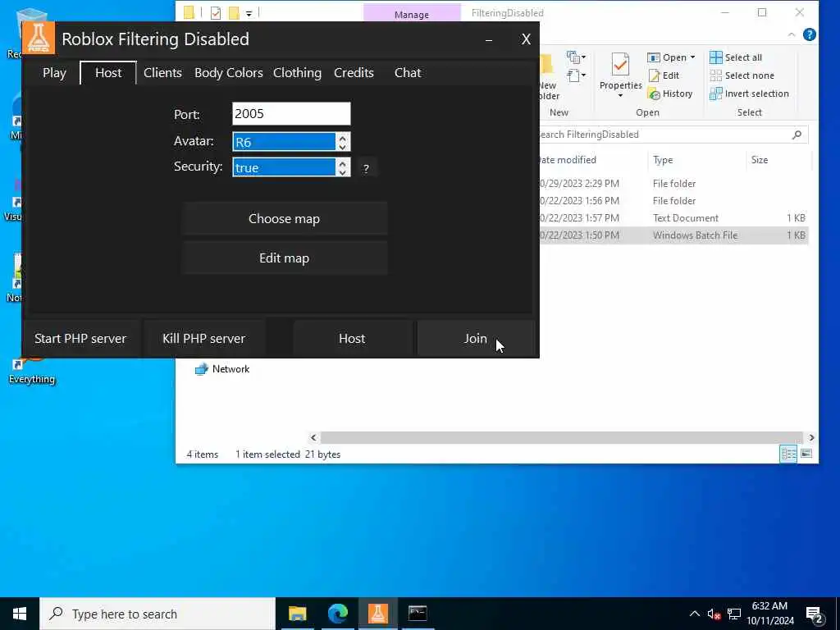Click the Edit map button
Screen dimensions: 840x630
click(x=284, y=258)
